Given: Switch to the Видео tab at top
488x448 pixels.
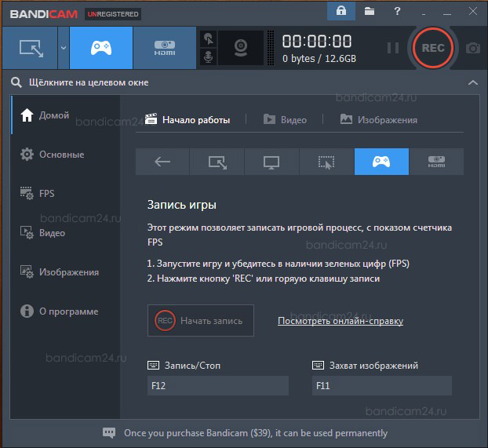Looking at the screenshot, I should [x=285, y=120].
